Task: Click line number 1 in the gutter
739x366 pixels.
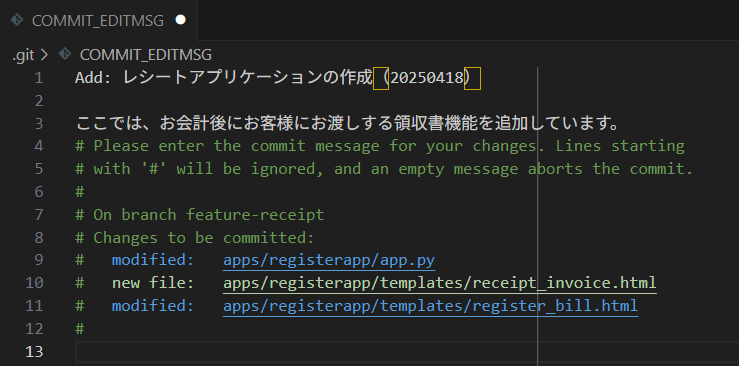Action: coord(38,78)
